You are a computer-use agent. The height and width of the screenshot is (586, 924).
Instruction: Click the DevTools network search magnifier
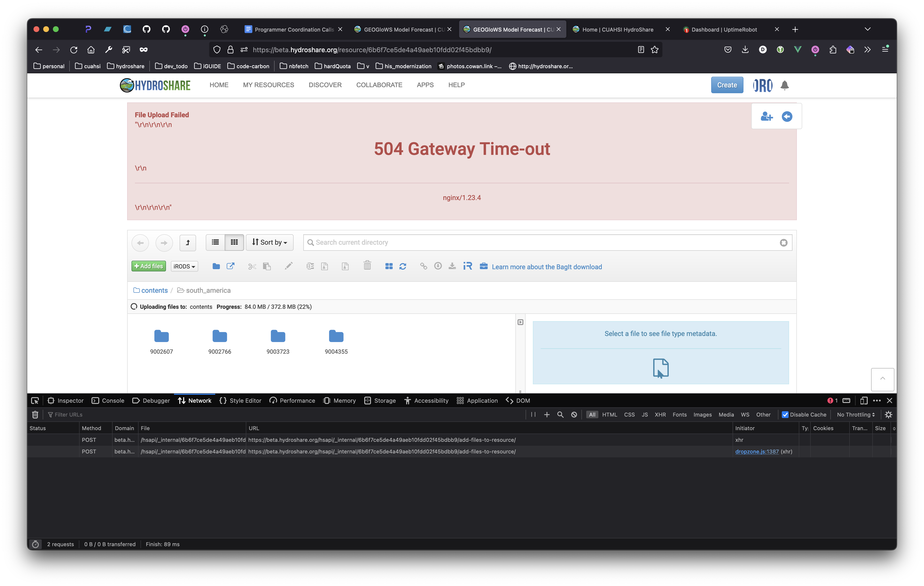(560, 414)
